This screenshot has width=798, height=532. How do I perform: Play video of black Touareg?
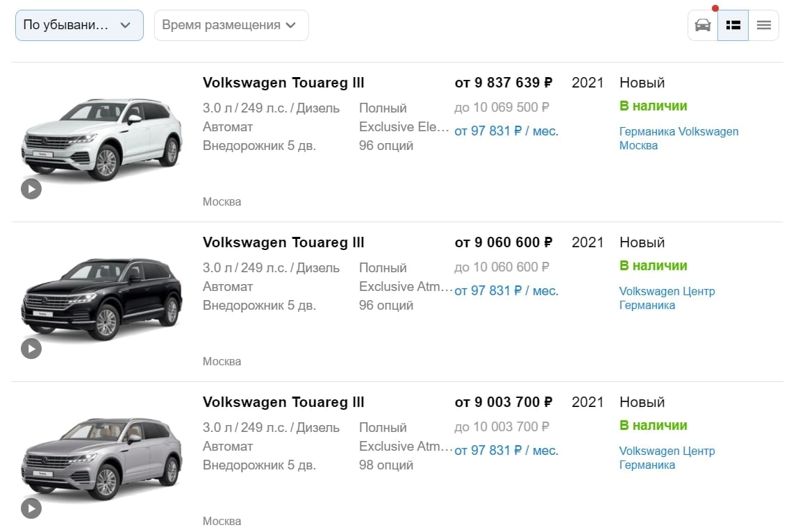point(31,349)
